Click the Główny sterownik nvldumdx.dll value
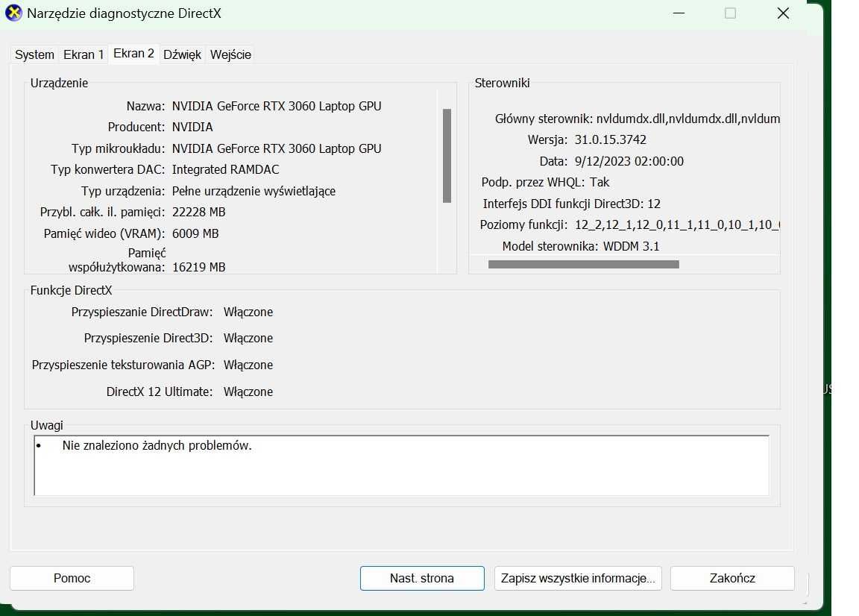859x616 pixels. 688,119
